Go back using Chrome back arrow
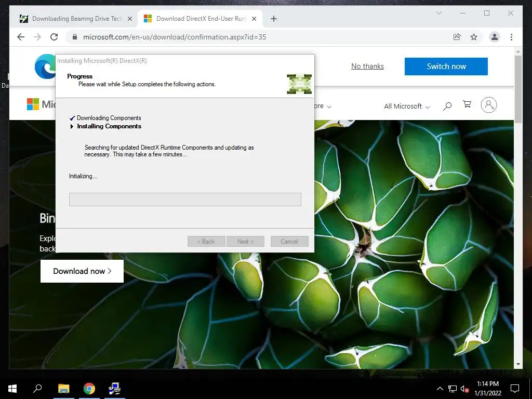Screen dimensions: 532x399 coord(21,37)
